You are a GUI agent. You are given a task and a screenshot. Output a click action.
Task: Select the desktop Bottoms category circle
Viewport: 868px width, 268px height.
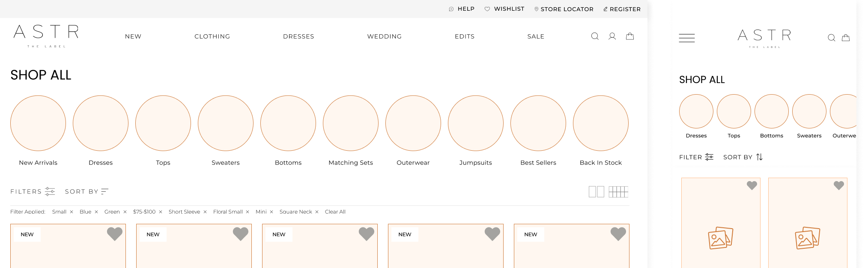pyautogui.click(x=288, y=123)
